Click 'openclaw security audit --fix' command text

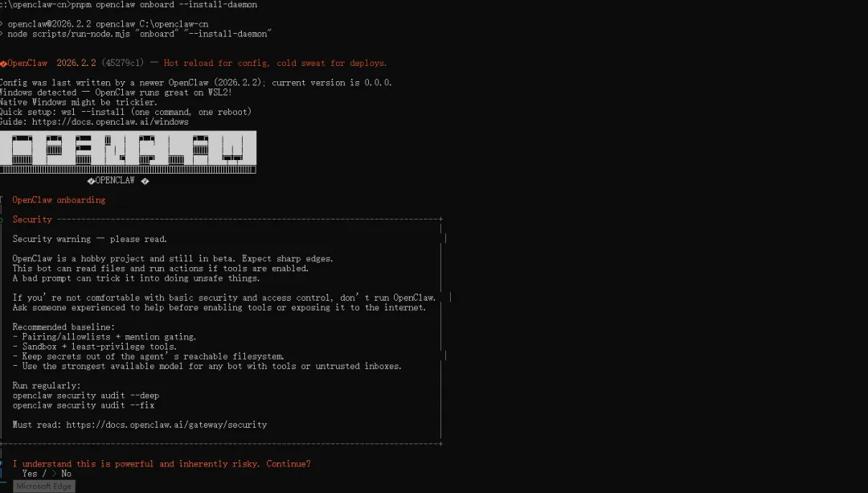pyautogui.click(x=84, y=405)
